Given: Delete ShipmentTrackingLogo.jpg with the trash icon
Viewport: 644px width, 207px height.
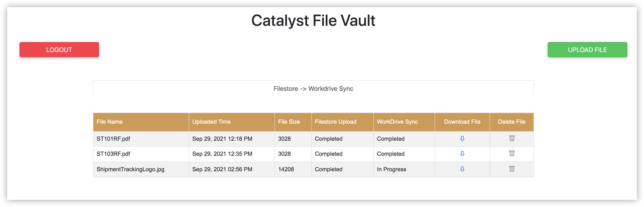Looking at the screenshot, I should pyautogui.click(x=512, y=169).
